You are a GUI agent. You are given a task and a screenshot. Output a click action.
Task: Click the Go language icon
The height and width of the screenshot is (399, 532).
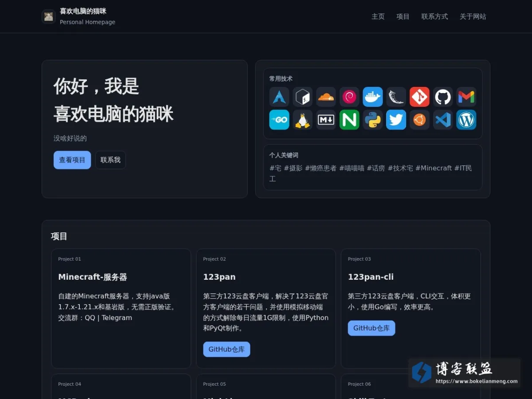pyautogui.click(x=279, y=120)
